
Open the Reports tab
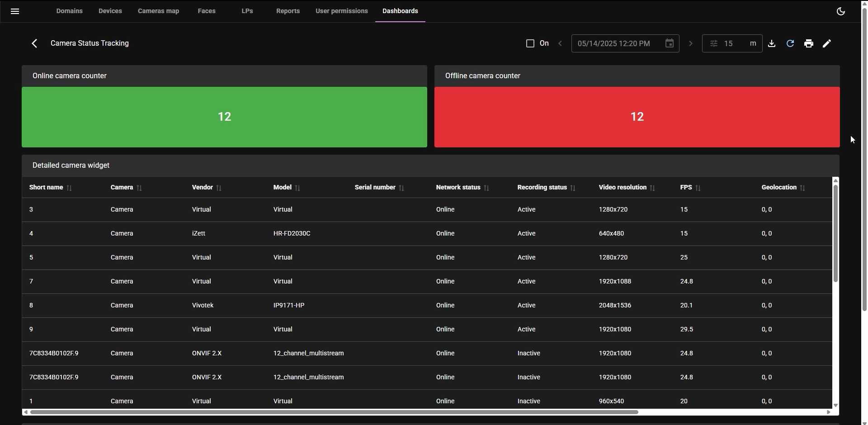pyautogui.click(x=288, y=11)
